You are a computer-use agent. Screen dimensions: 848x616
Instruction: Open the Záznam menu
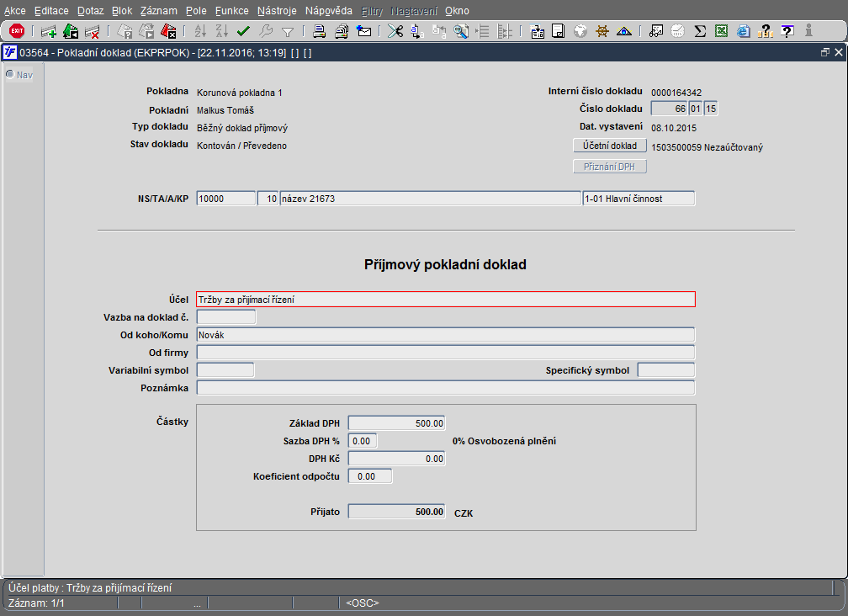pos(158,11)
